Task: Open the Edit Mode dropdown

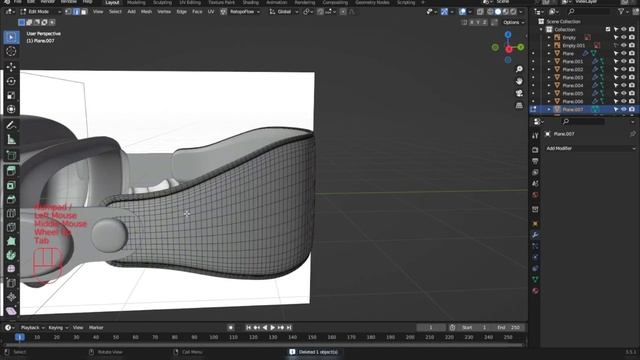Action: (x=40, y=12)
